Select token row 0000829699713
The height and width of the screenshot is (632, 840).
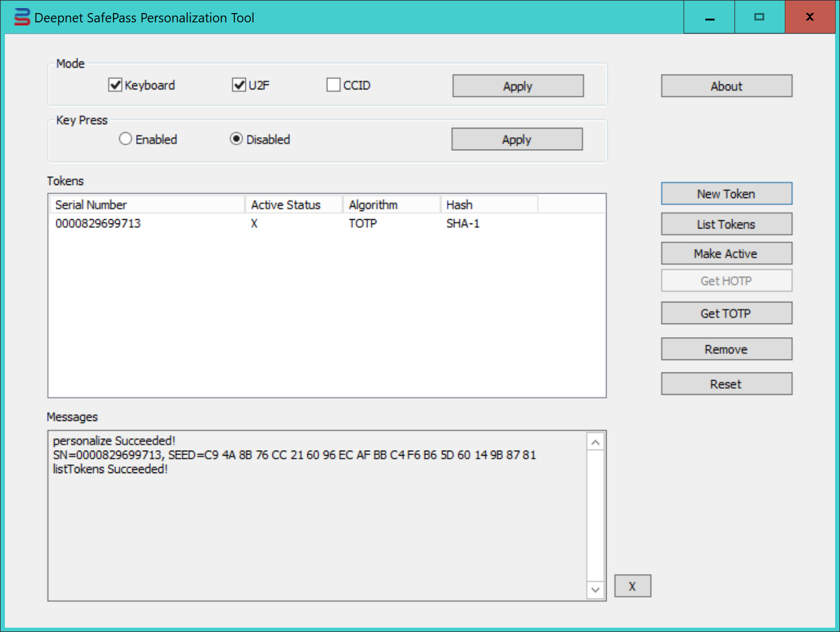[98, 223]
